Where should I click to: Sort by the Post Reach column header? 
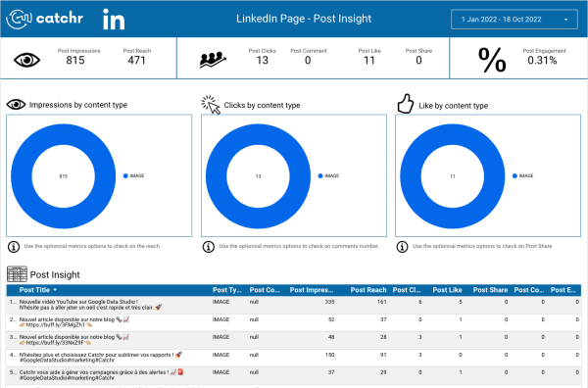point(368,290)
